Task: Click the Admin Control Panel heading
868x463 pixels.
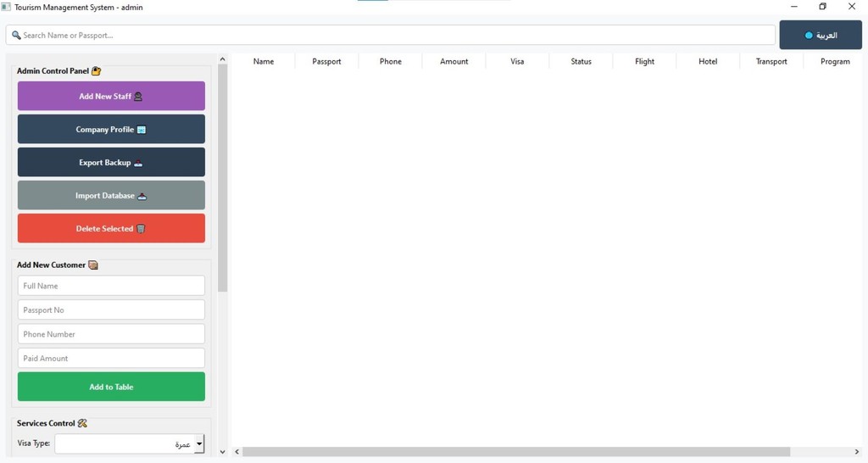Action: tap(53, 71)
